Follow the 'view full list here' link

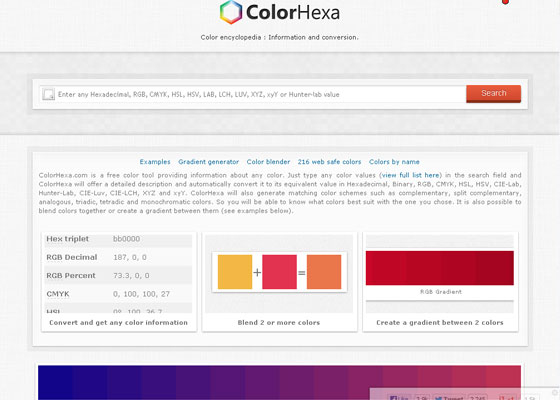(411, 175)
